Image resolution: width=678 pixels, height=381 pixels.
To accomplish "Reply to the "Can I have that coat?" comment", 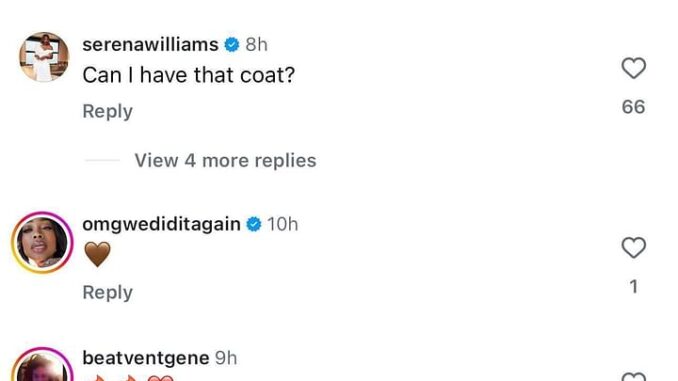I will (x=107, y=111).
